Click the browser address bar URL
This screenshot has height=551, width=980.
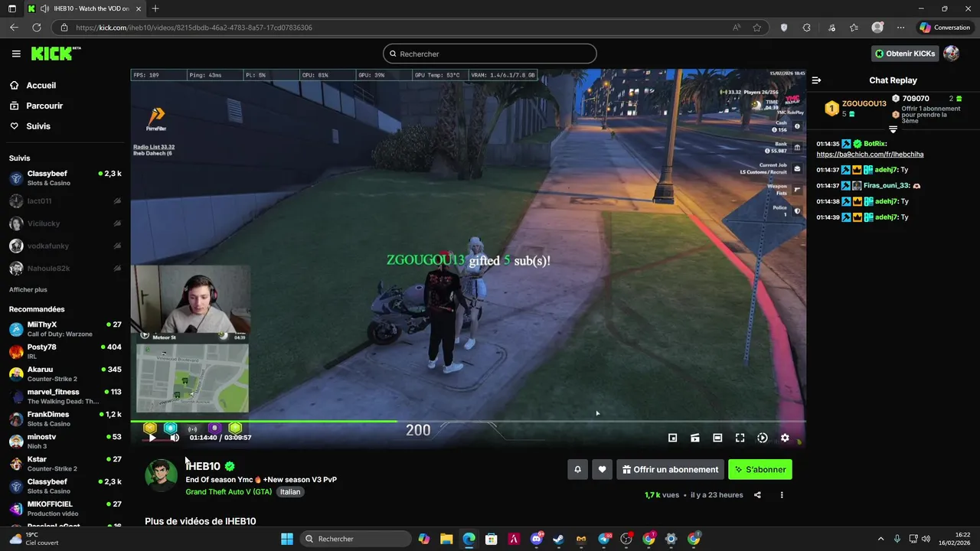click(194, 28)
